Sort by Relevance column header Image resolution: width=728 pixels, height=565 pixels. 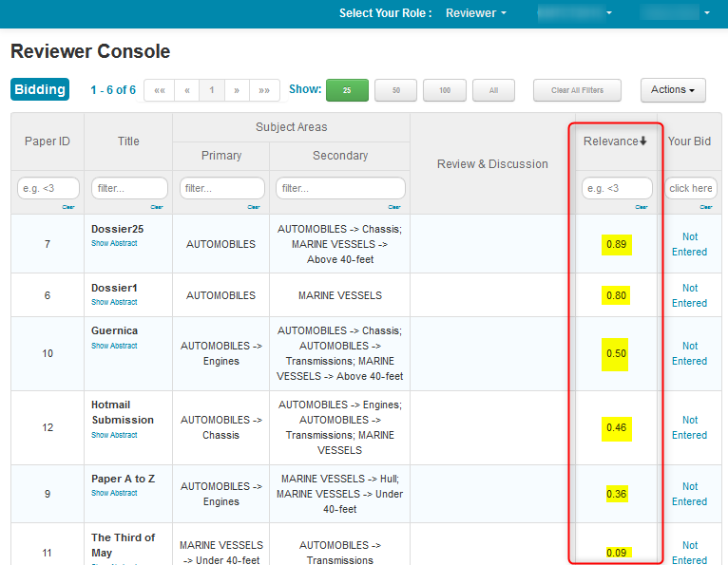(x=615, y=141)
